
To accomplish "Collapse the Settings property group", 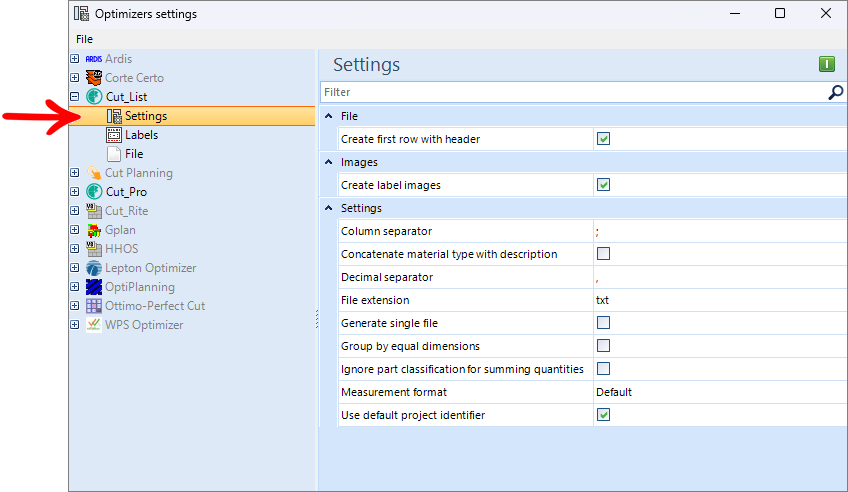I will point(328,208).
